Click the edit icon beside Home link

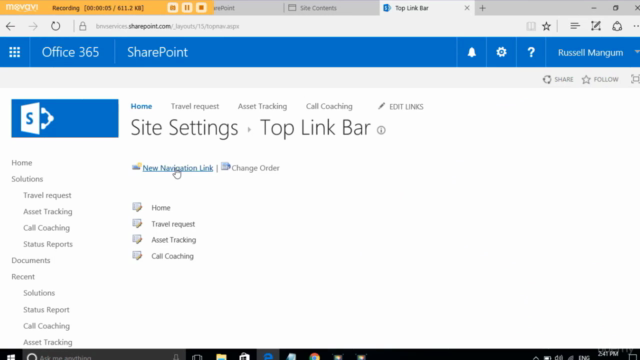(x=137, y=207)
